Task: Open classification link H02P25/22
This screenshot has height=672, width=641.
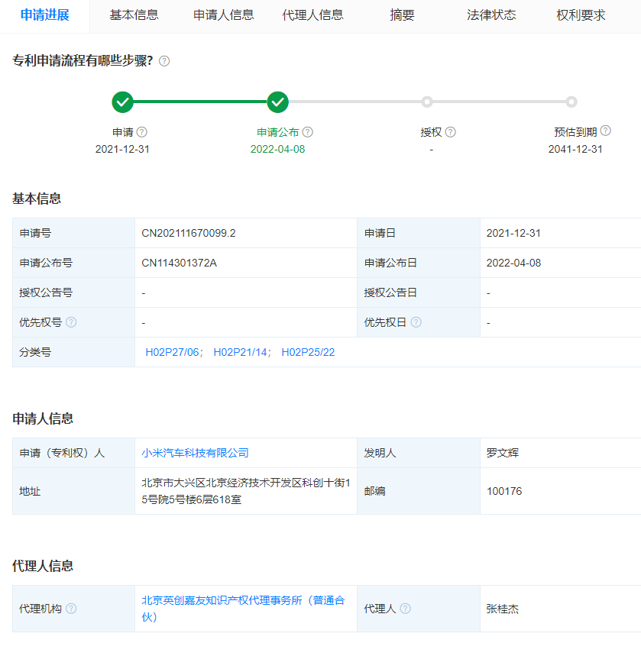Action: pos(308,352)
